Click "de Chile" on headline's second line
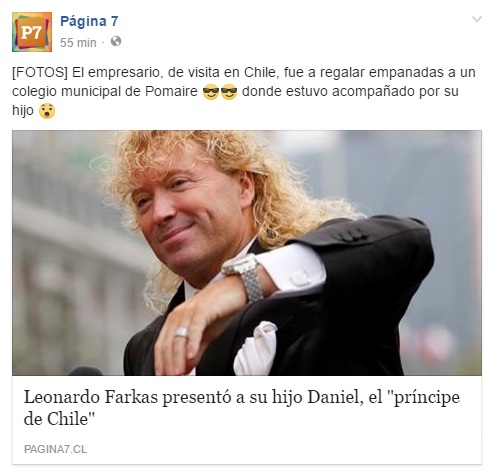490x474 pixels. click(59, 419)
